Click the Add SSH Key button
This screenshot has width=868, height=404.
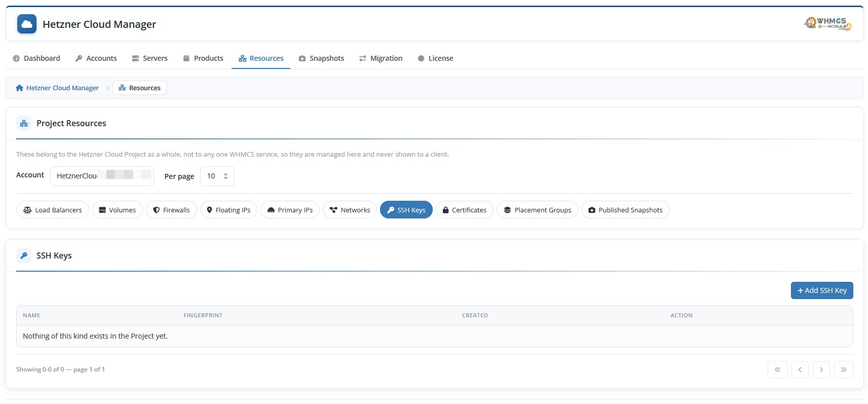coord(822,290)
